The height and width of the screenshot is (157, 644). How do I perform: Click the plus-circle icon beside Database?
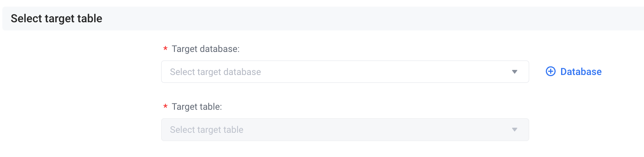pos(551,71)
